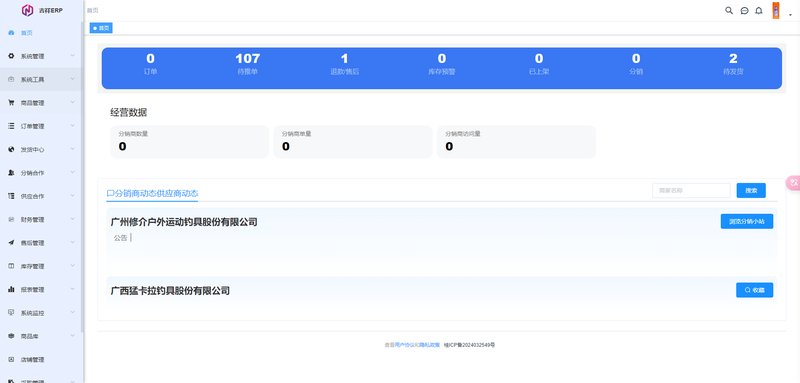Click the 待发货 stat showing 2
Screen dimensions: 800x383
(x=733, y=64)
